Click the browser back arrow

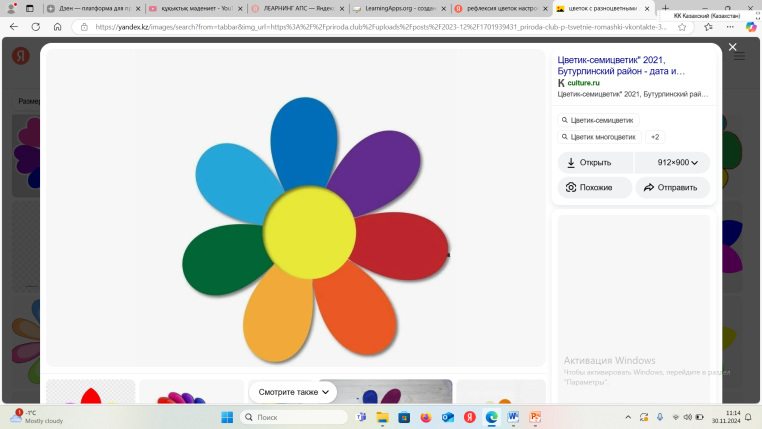(14, 27)
